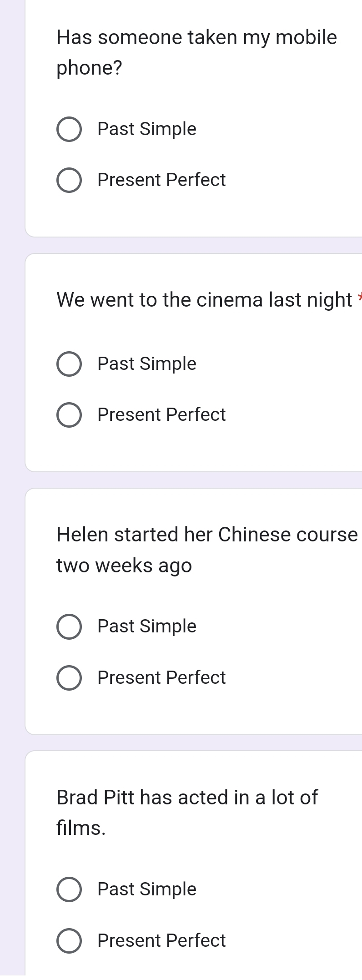
Task: Click 'Present Perfect' label text under Helen sentence
Action: tap(161, 677)
